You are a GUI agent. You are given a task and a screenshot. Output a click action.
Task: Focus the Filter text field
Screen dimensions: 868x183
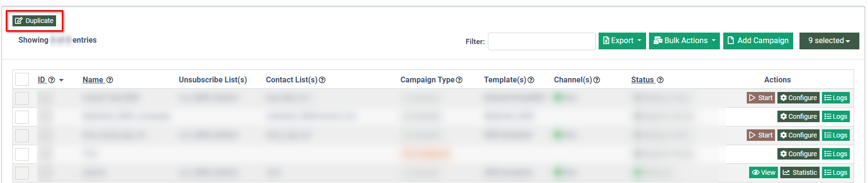point(542,41)
